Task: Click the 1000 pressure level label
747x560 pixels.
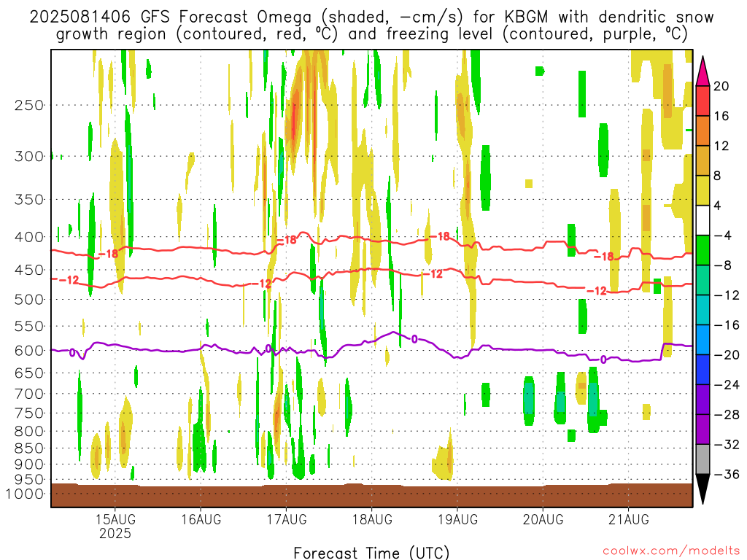Action: 25,494
